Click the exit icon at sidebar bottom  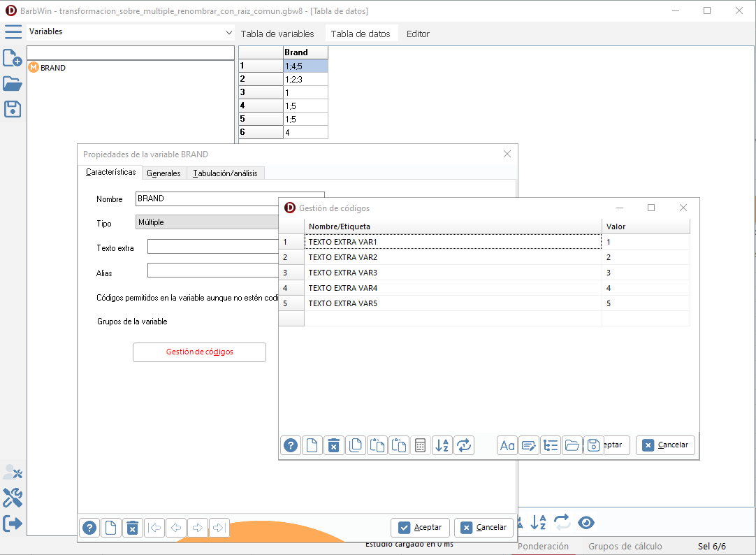[13, 523]
